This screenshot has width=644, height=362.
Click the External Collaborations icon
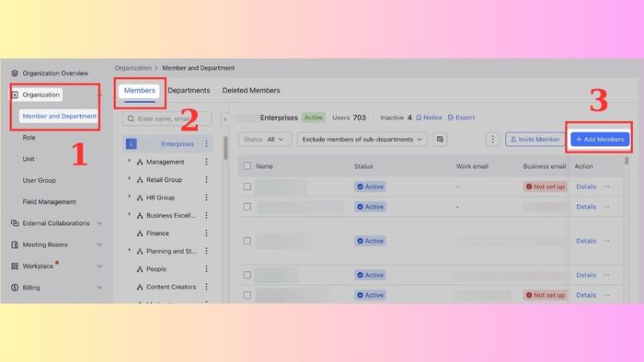pos(15,223)
